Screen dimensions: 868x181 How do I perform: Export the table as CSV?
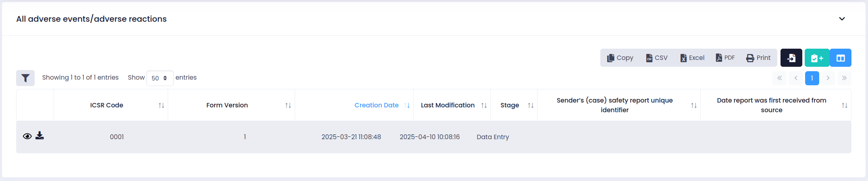coord(657,58)
